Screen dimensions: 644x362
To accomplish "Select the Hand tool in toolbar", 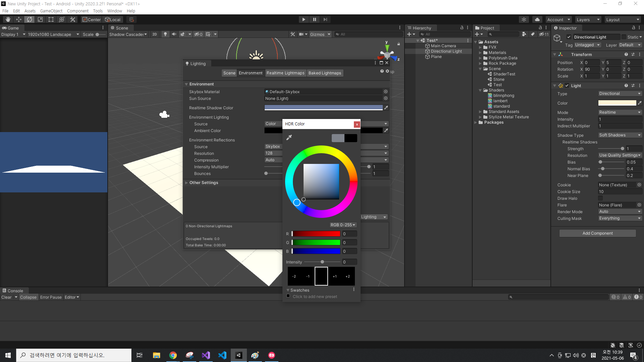I will (8, 19).
